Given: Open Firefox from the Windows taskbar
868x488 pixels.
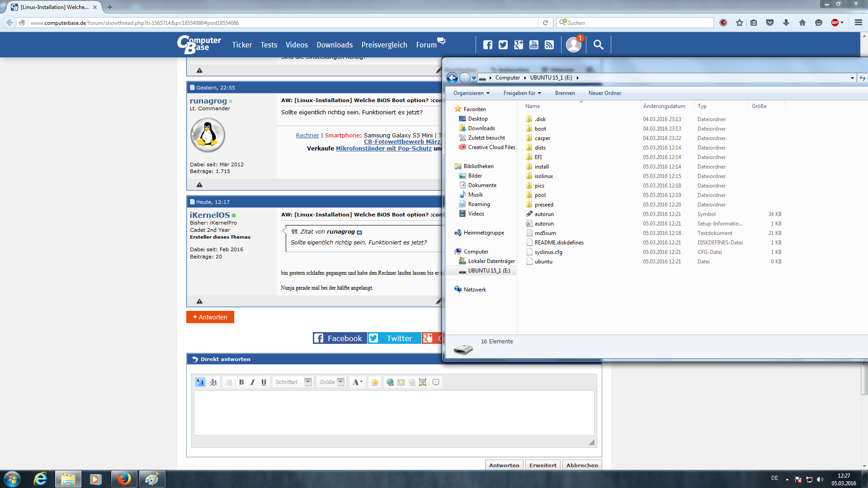Looking at the screenshot, I should (x=124, y=479).
